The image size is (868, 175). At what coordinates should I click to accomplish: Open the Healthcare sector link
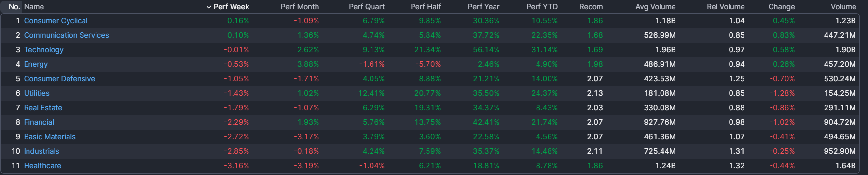coord(42,166)
